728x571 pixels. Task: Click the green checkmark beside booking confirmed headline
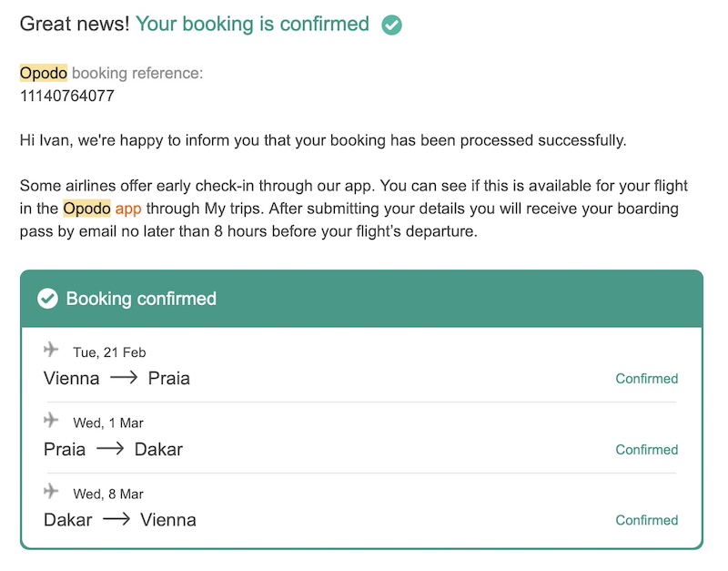(x=391, y=25)
